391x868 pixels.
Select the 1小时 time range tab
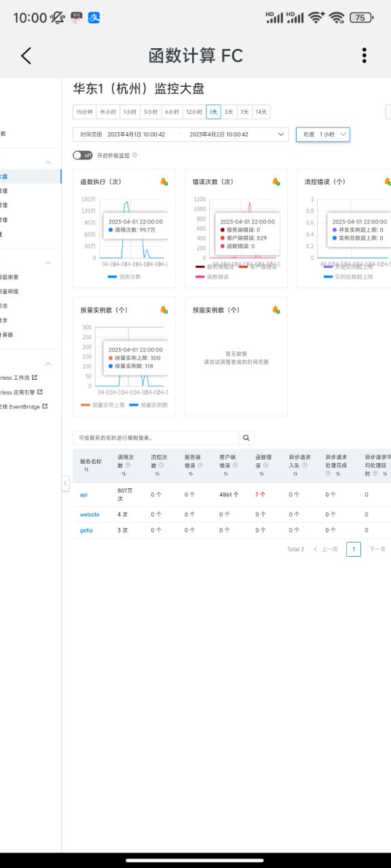coord(130,112)
